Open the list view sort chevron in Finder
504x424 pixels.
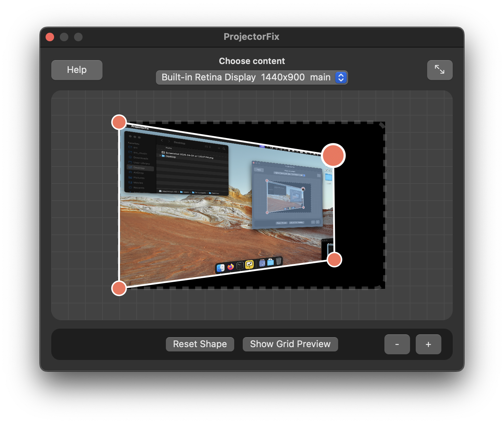click(x=210, y=147)
